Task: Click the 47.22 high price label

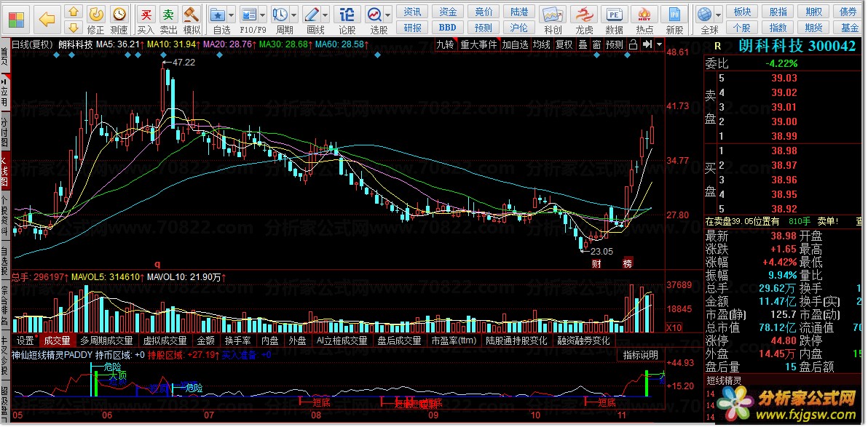Action: click(x=184, y=63)
